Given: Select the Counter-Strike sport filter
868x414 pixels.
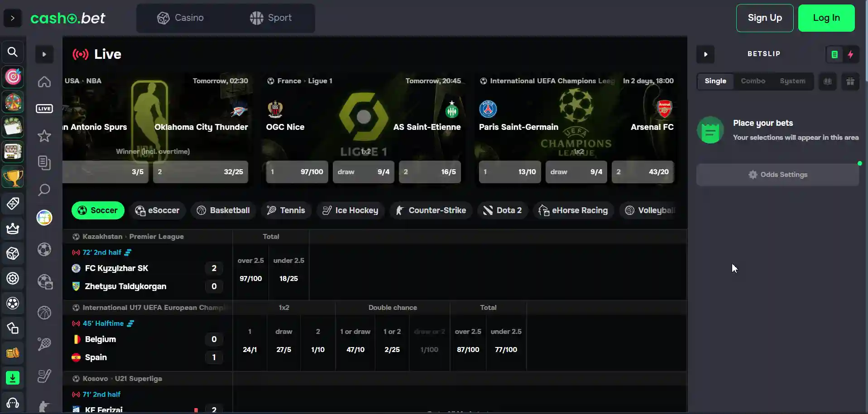Looking at the screenshot, I should (x=431, y=210).
